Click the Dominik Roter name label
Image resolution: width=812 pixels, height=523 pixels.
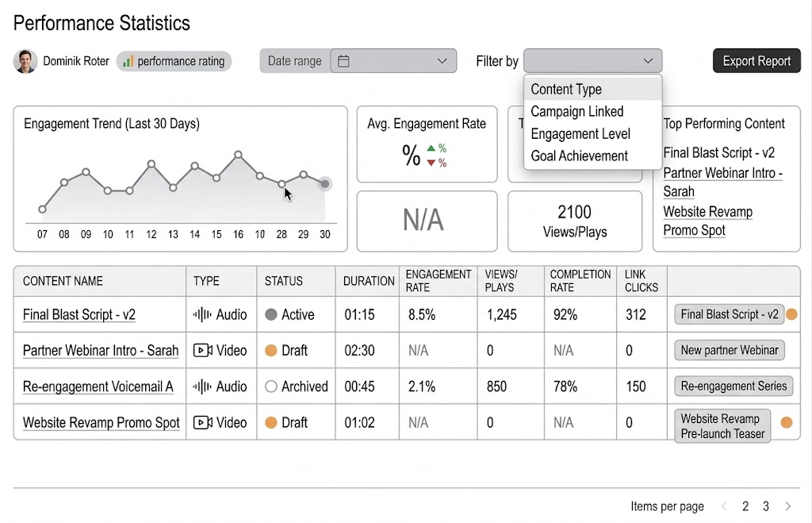tap(76, 61)
